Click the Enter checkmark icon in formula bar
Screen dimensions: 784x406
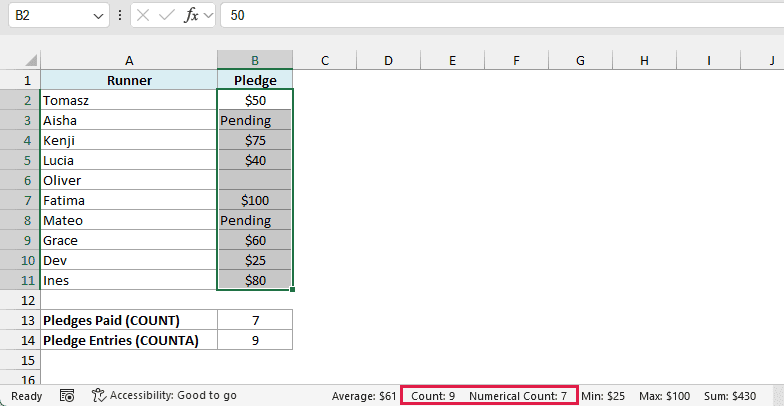tap(166, 16)
